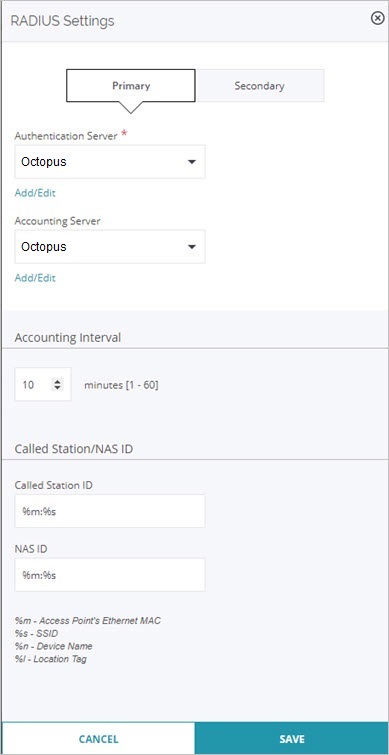
Task: Click the Called Station ID field
Action: pos(110,511)
